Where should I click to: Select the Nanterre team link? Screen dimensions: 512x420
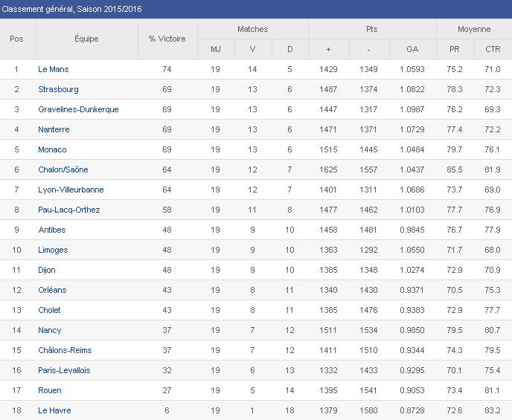pos(54,129)
